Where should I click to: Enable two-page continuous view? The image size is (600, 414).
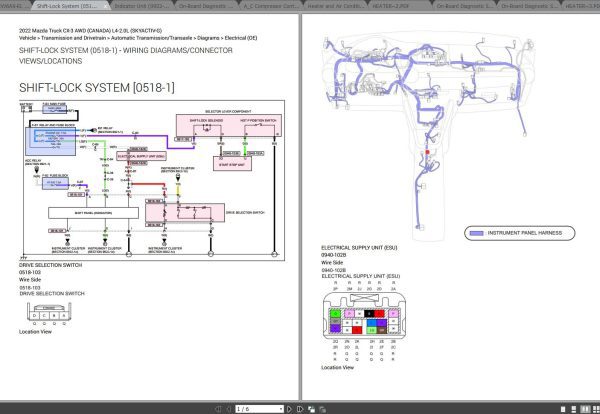click(x=596, y=409)
